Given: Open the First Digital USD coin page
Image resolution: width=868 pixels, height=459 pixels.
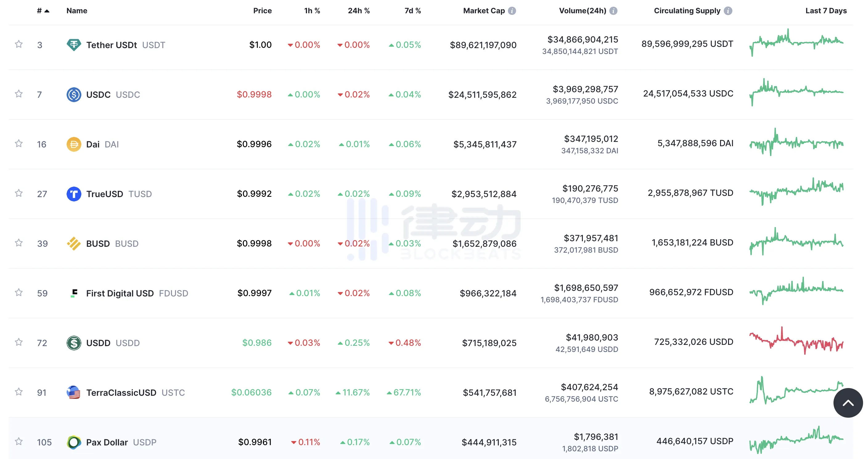Looking at the screenshot, I should tap(120, 293).
